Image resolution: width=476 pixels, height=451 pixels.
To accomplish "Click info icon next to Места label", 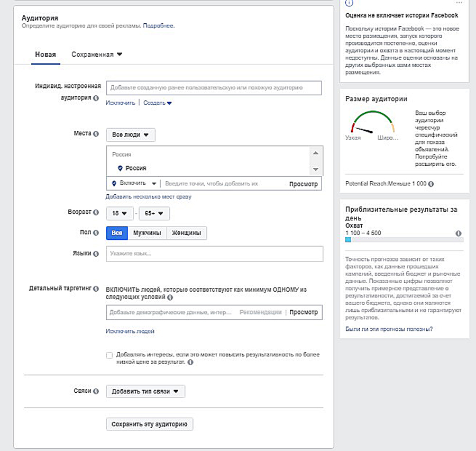I will click(96, 134).
